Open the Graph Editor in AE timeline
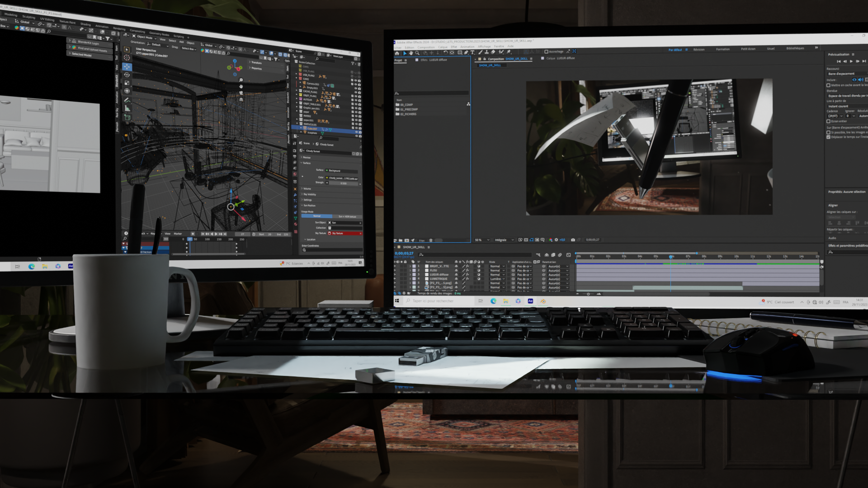This screenshot has width=868, height=488. (x=568, y=255)
